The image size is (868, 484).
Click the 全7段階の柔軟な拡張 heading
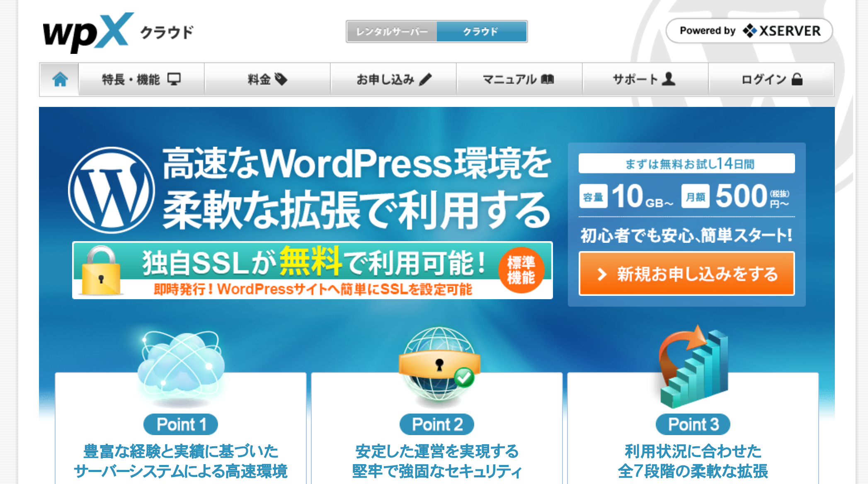pyautogui.click(x=693, y=471)
